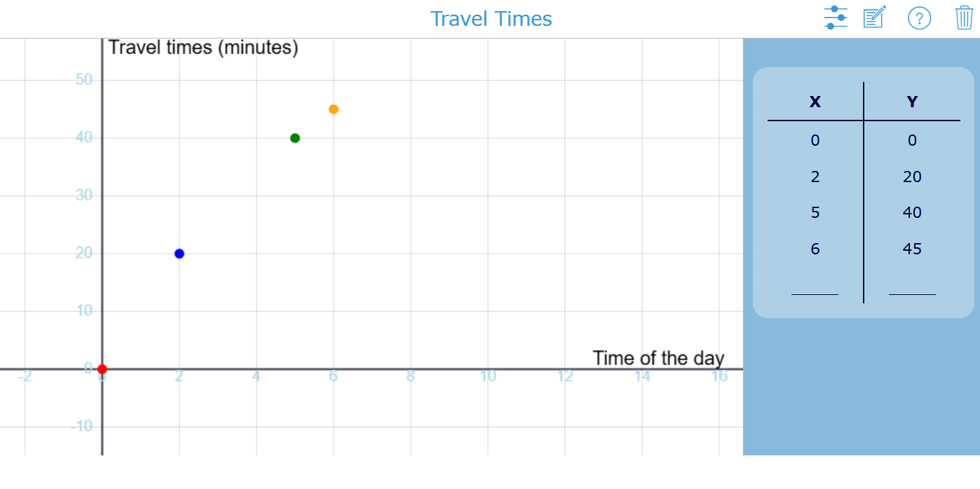Click the "Travel times (minutes)" axis label
Viewport: 980px width, 489px height.
203,48
